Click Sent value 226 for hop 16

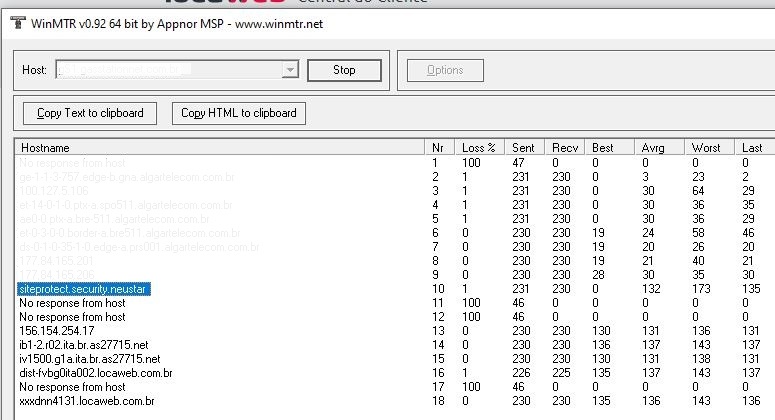pyautogui.click(x=521, y=373)
